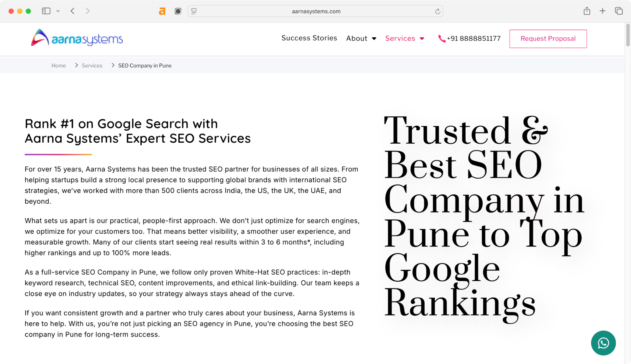Open a new browser tab
Viewport: 631px width, 364px height.
[x=603, y=11]
